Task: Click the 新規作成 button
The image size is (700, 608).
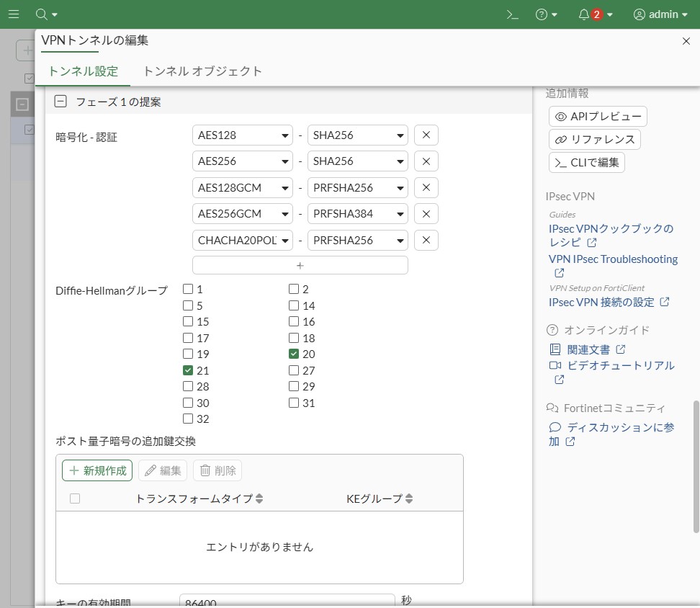Action: click(97, 470)
